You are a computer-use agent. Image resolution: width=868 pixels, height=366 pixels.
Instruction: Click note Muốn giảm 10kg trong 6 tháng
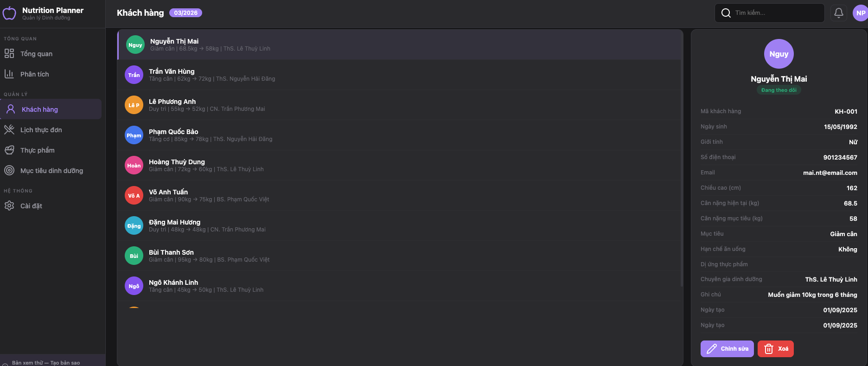[812, 295]
